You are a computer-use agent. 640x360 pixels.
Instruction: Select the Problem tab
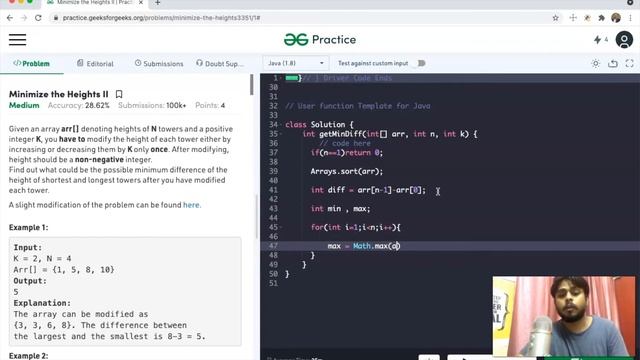point(31,64)
